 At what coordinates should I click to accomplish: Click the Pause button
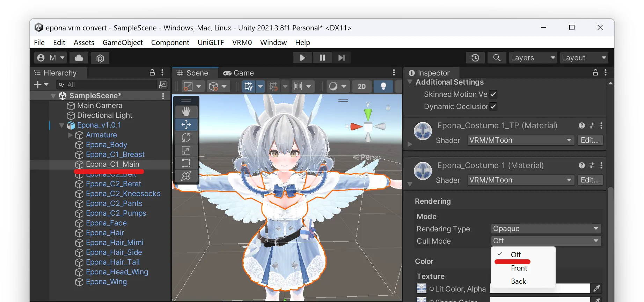click(322, 58)
